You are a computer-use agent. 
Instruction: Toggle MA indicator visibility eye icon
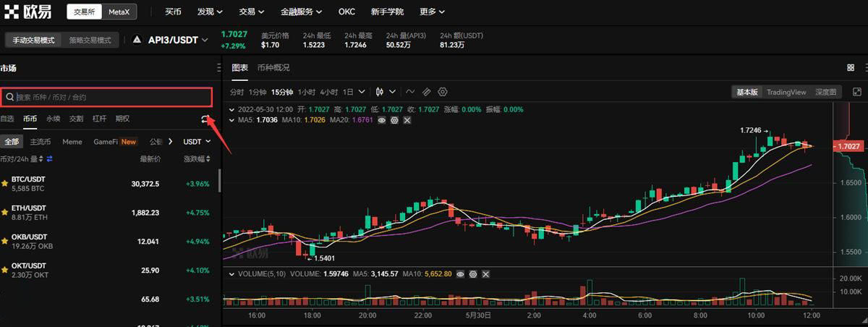[382, 119]
